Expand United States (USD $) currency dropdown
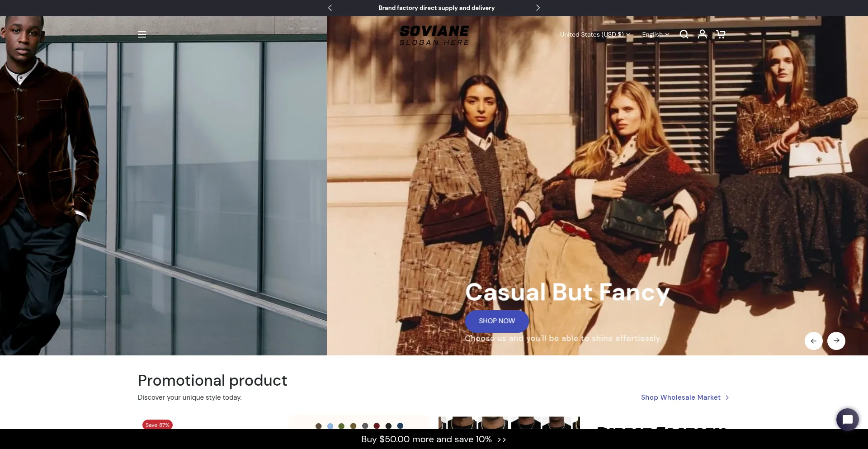Screen dimensions: 868x449 [594, 34]
